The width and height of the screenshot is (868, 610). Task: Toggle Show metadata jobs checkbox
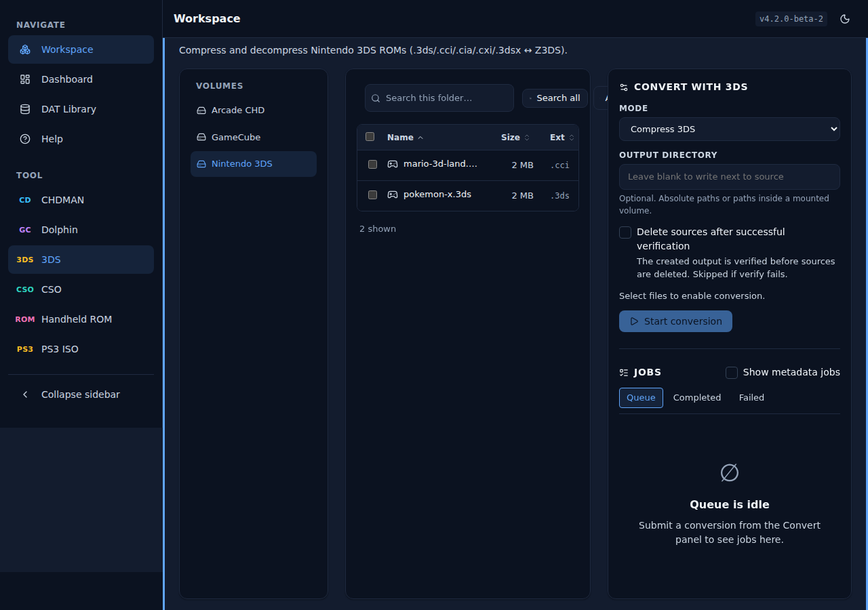click(732, 373)
